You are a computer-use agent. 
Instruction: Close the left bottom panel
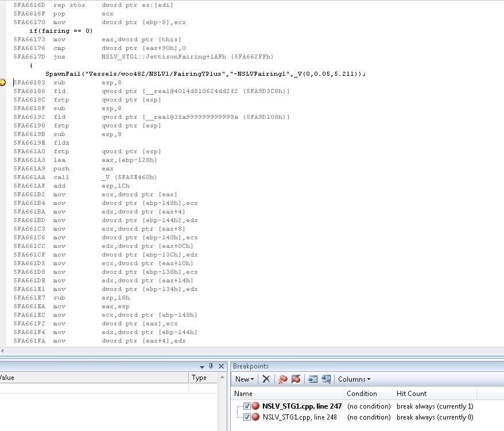(221, 366)
